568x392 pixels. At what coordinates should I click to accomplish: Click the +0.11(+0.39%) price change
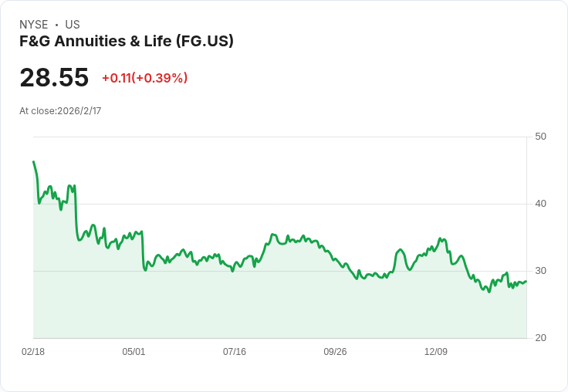pyautogui.click(x=144, y=78)
